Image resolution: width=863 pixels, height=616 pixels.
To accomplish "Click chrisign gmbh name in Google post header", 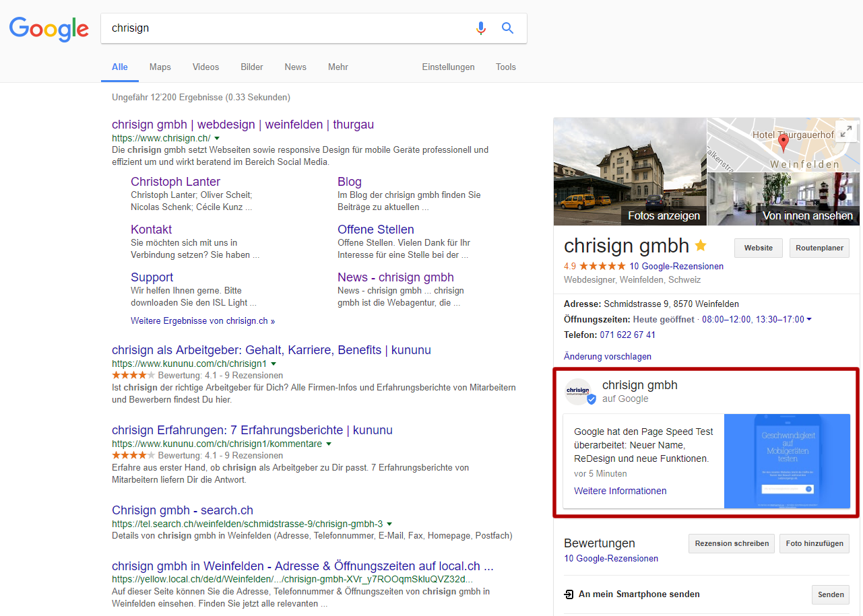I will (x=640, y=385).
